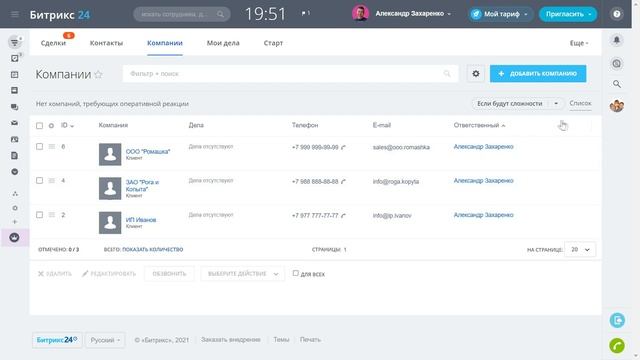Open the green phone call button
This screenshot has width=640, height=360.
pos(617,346)
